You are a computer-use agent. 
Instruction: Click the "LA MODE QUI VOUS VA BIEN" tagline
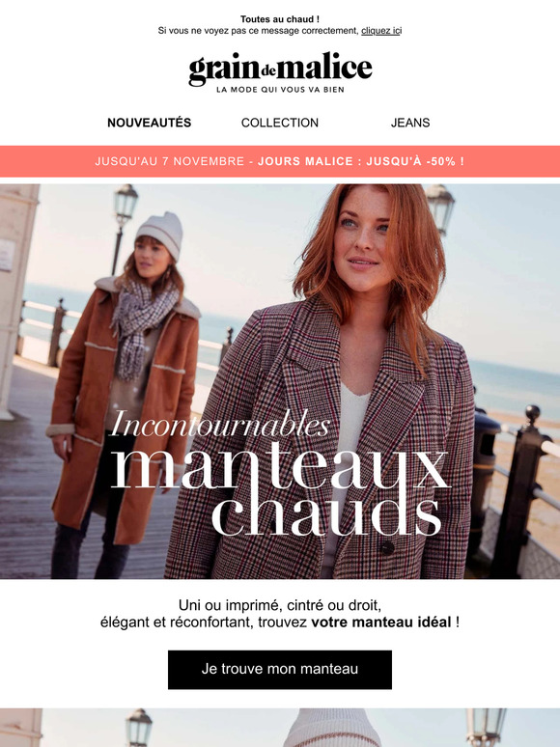(x=280, y=90)
